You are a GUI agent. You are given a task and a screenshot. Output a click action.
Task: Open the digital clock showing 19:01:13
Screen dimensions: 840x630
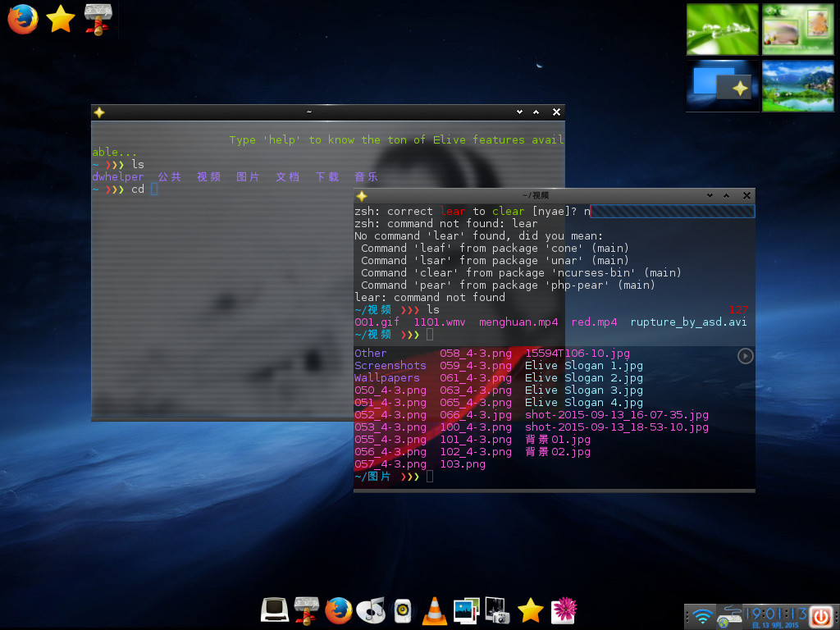tap(776, 614)
